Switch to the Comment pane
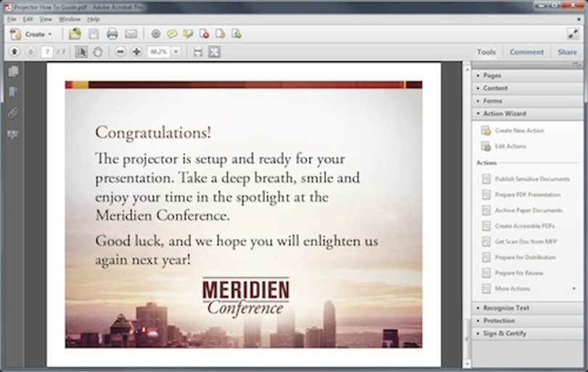 (526, 52)
